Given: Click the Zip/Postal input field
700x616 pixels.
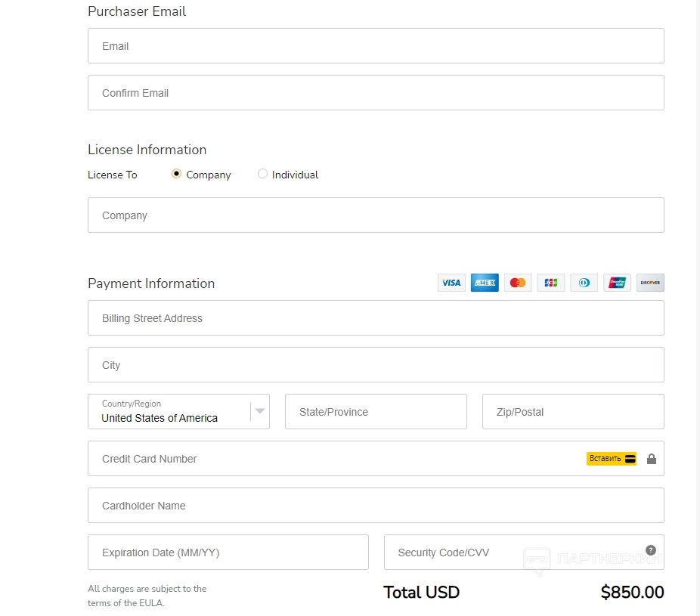Looking at the screenshot, I should pyautogui.click(x=573, y=412).
